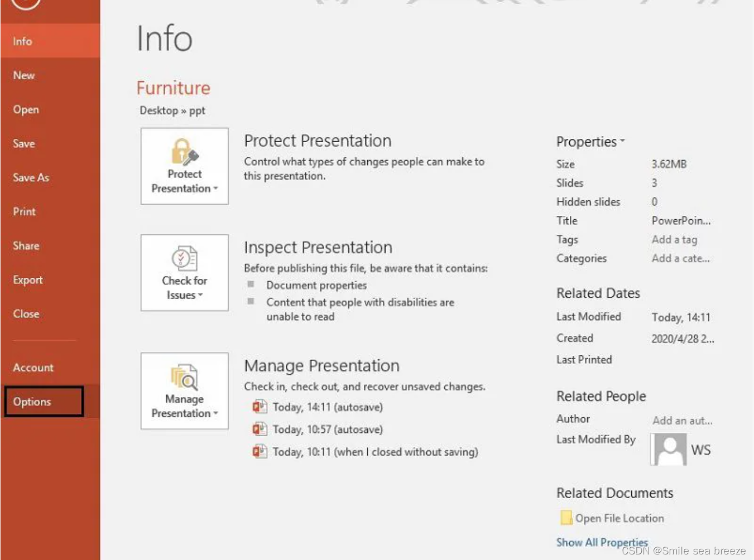Screen dimensions: 754x560
Task: Click the Document properties bullet item
Action: pyautogui.click(x=316, y=285)
